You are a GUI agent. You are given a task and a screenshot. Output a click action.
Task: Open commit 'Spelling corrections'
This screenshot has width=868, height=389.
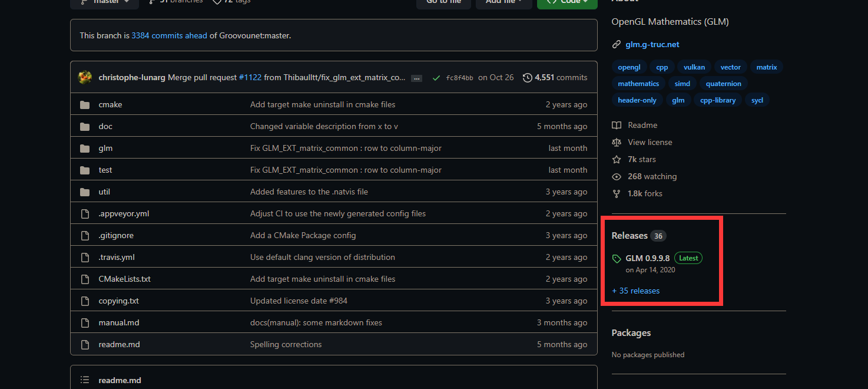[286, 344]
